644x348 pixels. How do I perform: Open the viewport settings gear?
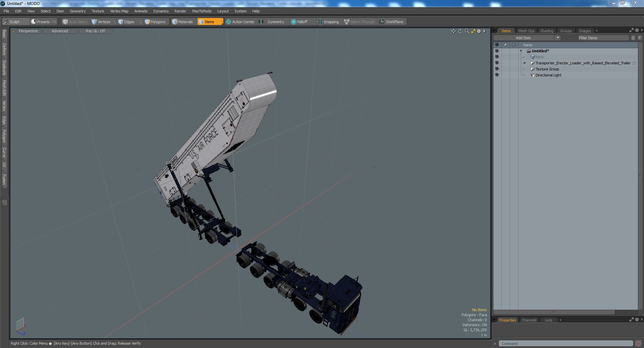click(479, 31)
